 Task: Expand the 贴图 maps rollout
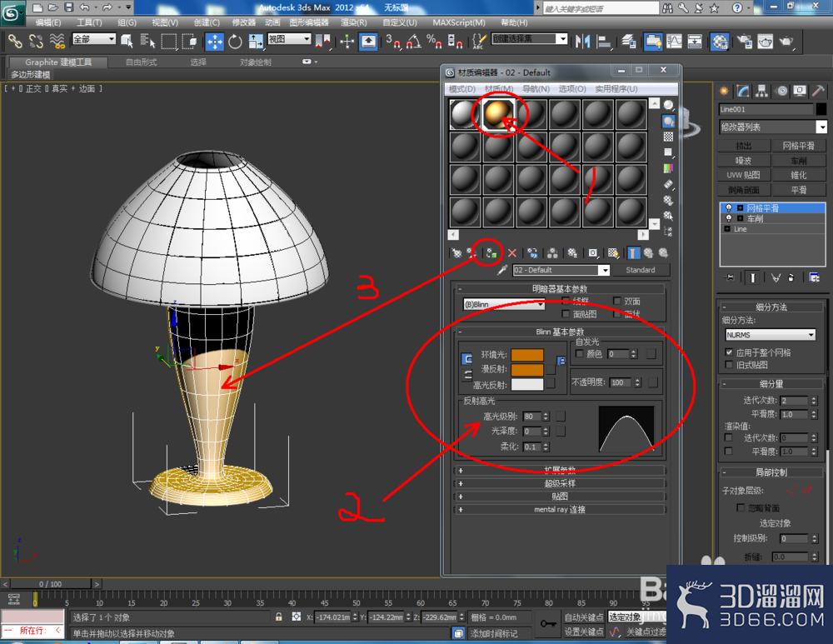560,497
